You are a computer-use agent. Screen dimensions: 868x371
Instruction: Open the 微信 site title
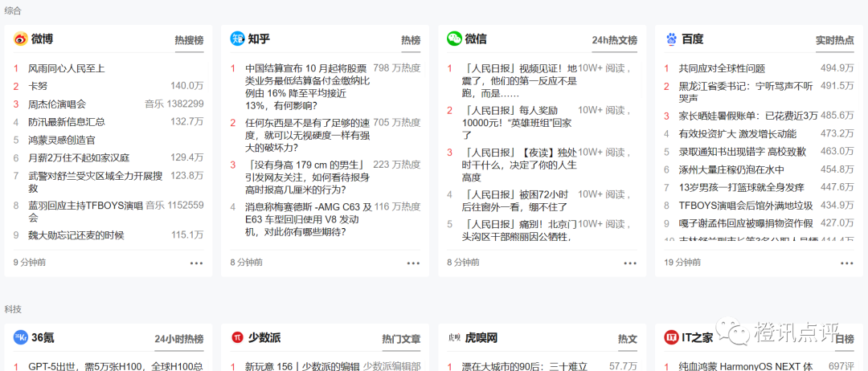(x=476, y=39)
